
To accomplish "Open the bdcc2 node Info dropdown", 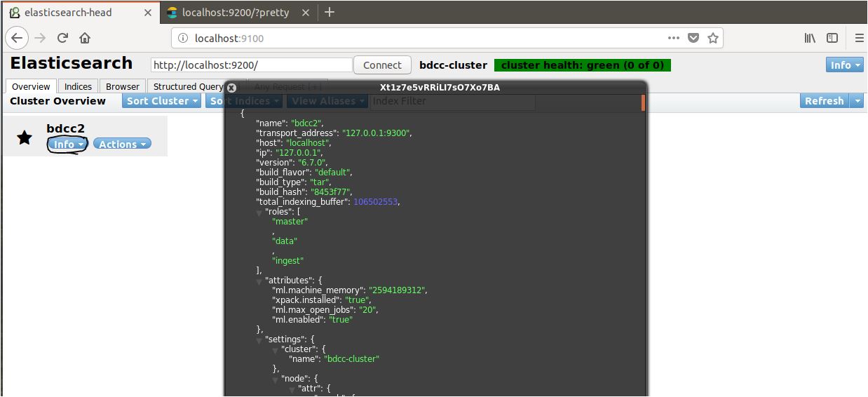I will coord(67,144).
